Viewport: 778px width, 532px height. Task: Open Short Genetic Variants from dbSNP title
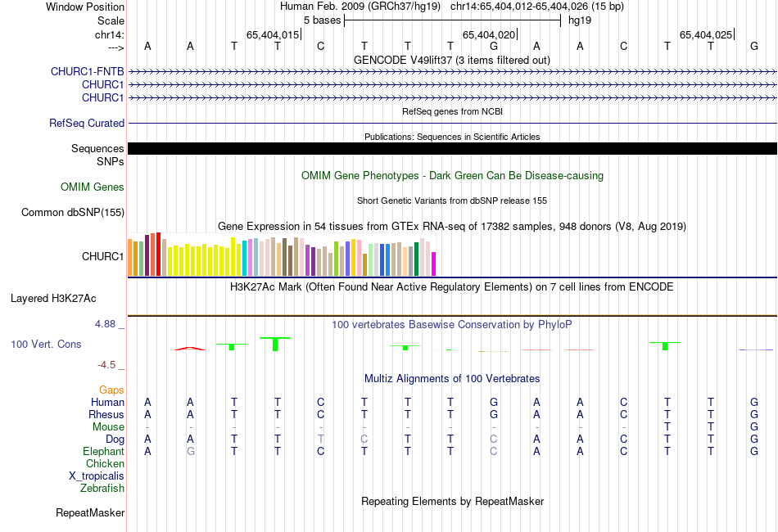tap(452, 201)
